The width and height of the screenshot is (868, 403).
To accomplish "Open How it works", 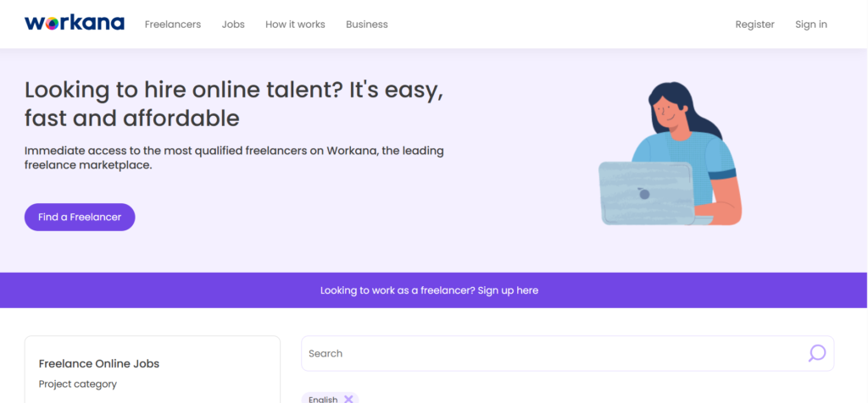I will [295, 25].
